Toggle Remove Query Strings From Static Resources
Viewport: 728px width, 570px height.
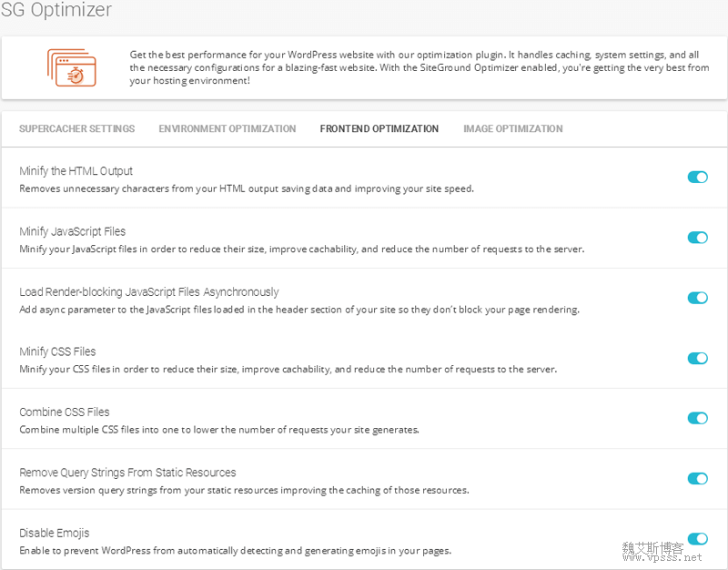[697, 478]
